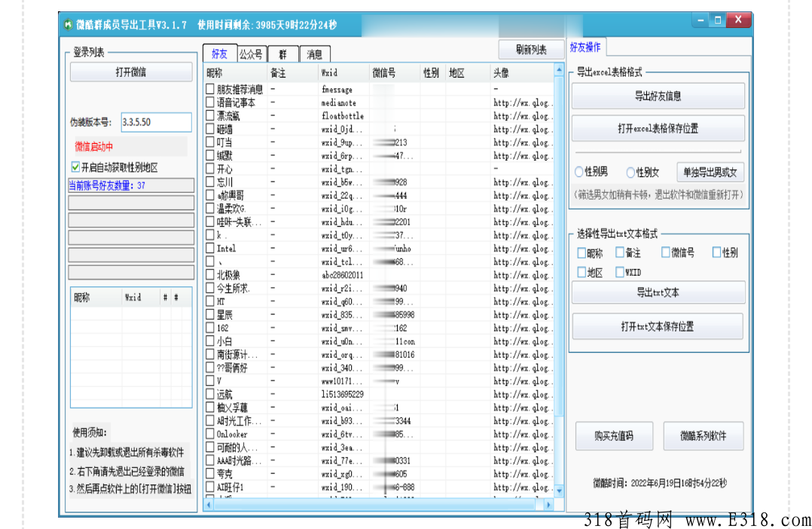
Task: Open the 消息 tab
Action: (314, 54)
